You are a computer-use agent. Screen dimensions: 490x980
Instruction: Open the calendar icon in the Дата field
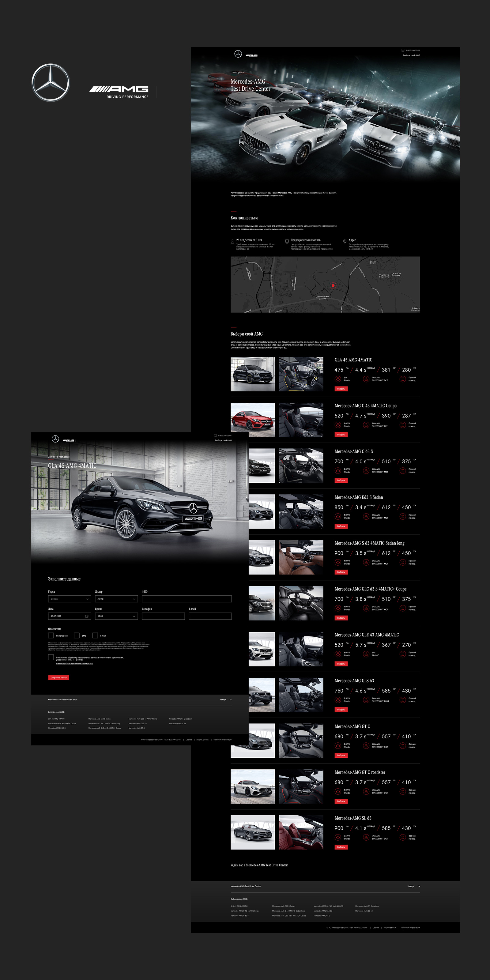pyautogui.click(x=87, y=616)
